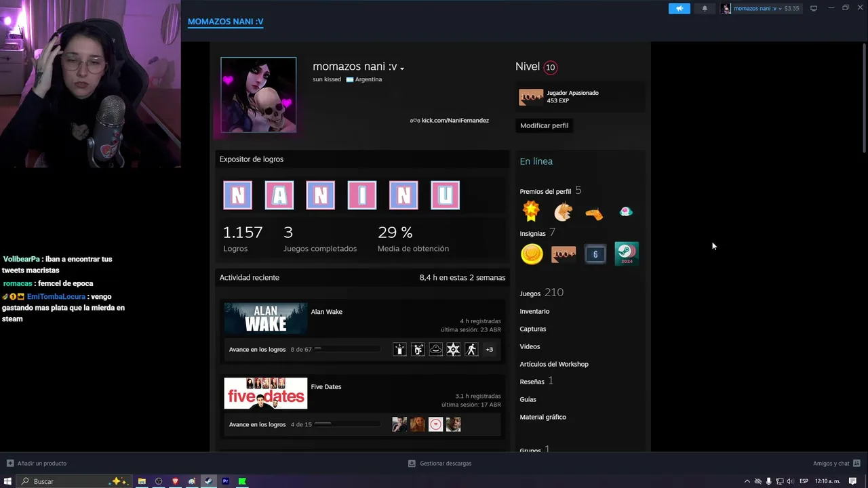The width and height of the screenshot is (868, 488).
Task: Click the A achievement showcase tile
Action: (279, 195)
